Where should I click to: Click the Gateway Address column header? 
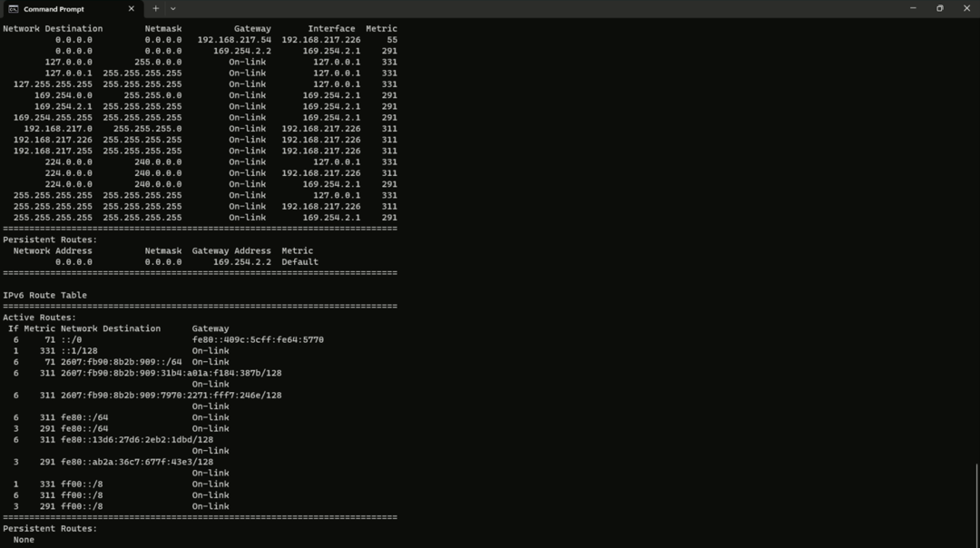click(231, 251)
